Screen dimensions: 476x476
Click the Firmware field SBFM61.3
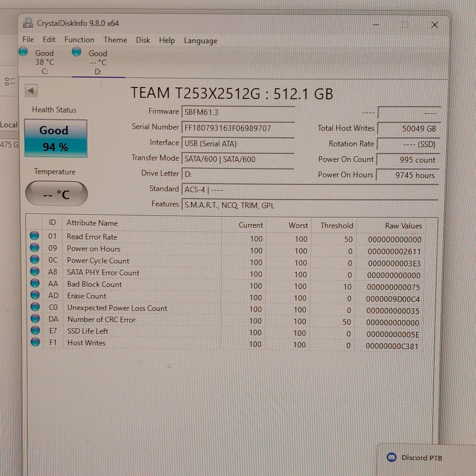(x=238, y=112)
